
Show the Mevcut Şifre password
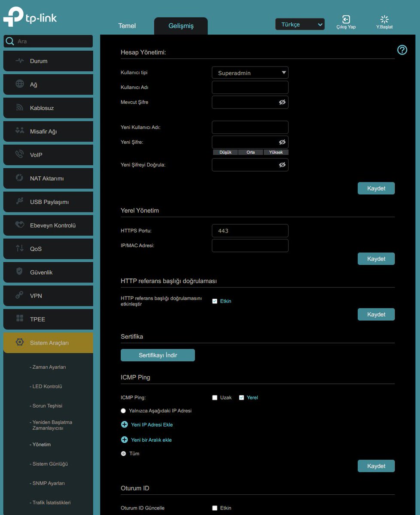pyautogui.click(x=282, y=102)
